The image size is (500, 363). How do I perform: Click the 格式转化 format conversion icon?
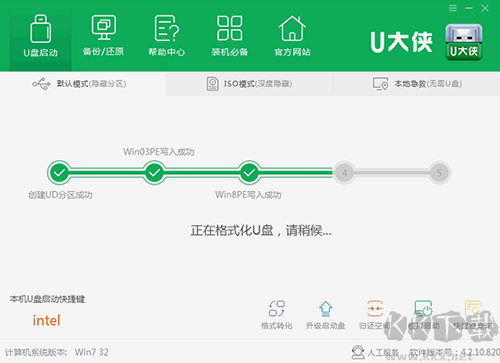(x=277, y=308)
